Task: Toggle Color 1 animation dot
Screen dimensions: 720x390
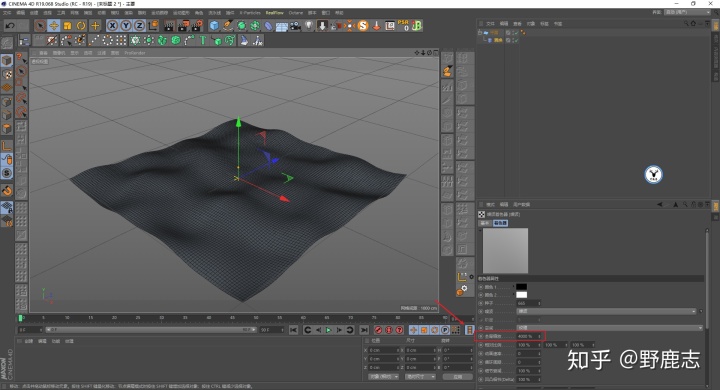Action: click(481, 287)
